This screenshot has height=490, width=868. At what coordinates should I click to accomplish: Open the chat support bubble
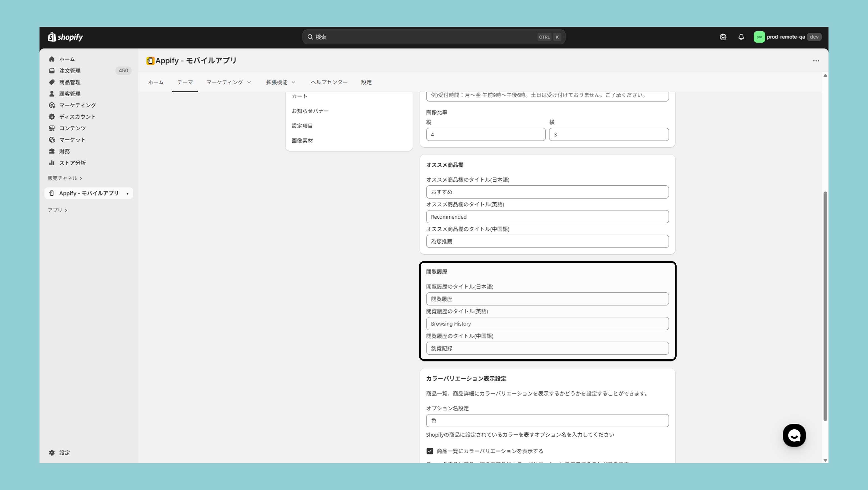coord(794,435)
